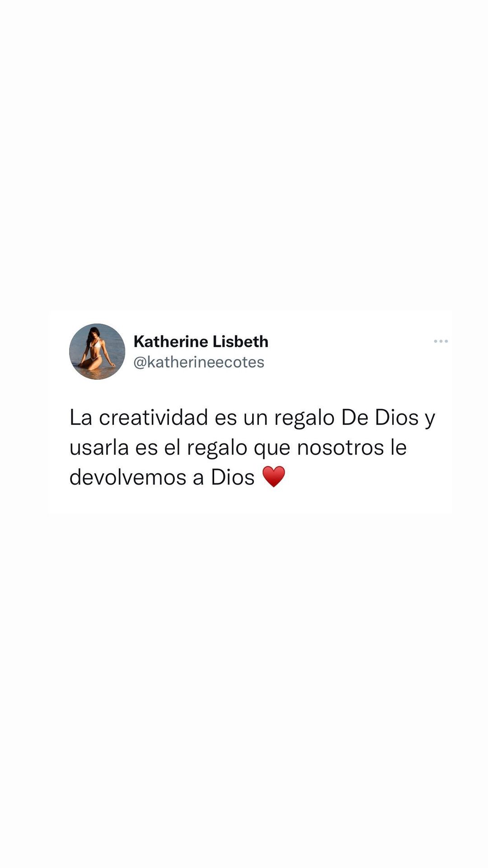Click the first name 'Katherine' in the header
The image size is (488, 868).
point(171,341)
